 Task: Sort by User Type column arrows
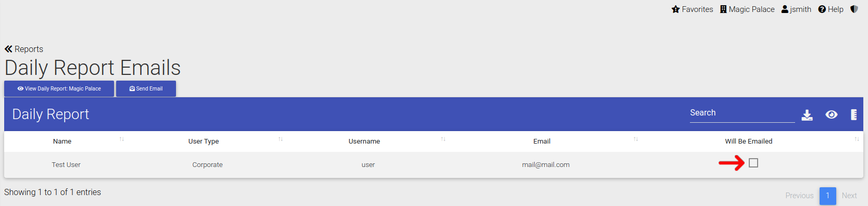click(281, 139)
